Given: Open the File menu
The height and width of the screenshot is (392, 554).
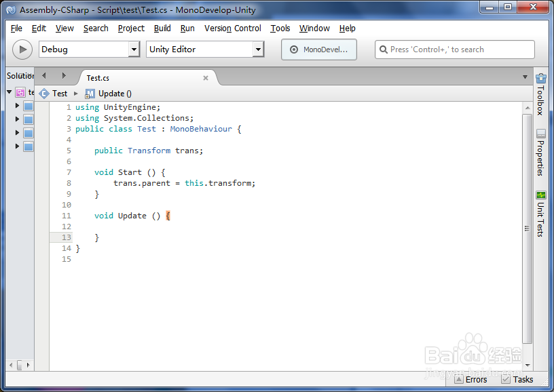Looking at the screenshot, I should [x=16, y=28].
